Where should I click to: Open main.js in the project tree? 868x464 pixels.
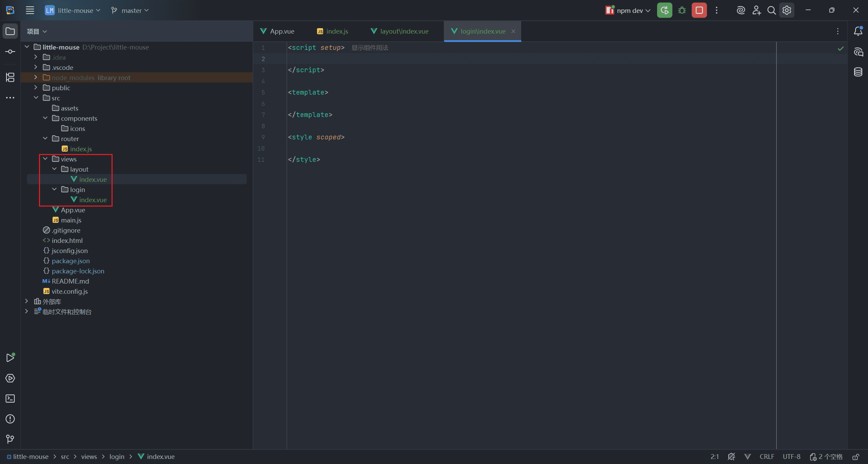tap(71, 220)
